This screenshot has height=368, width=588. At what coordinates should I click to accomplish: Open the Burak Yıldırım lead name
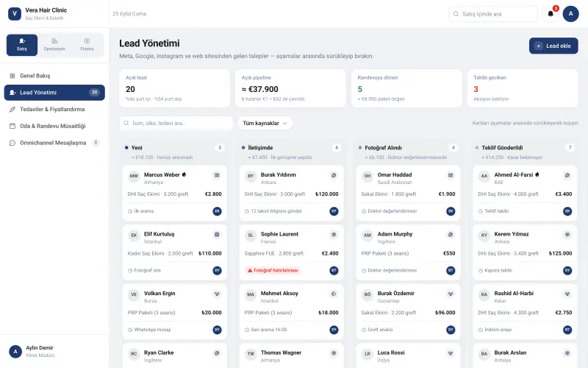coord(279,175)
